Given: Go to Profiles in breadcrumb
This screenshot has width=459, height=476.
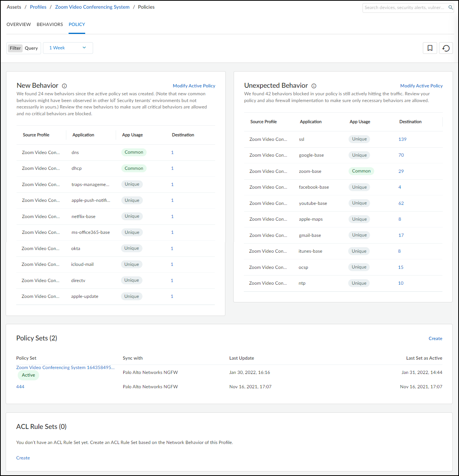Looking at the screenshot, I should tap(38, 7).
